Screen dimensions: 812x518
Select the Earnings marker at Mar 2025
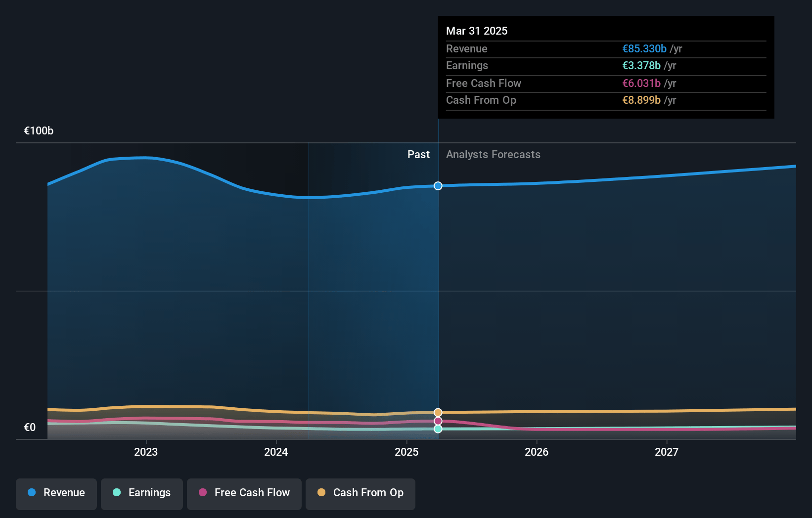point(438,429)
